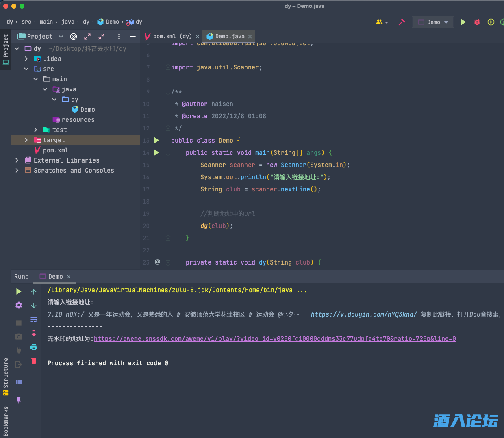Clear console output with the trash icon

(x=34, y=361)
